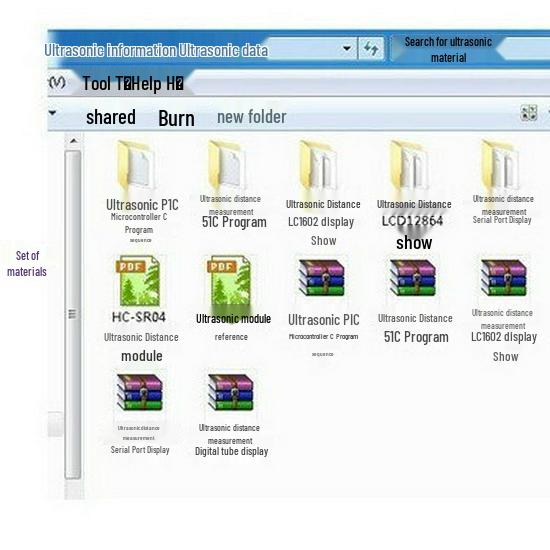550x550 pixels.
Task: Click the new folder button
Action: point(252,117)
